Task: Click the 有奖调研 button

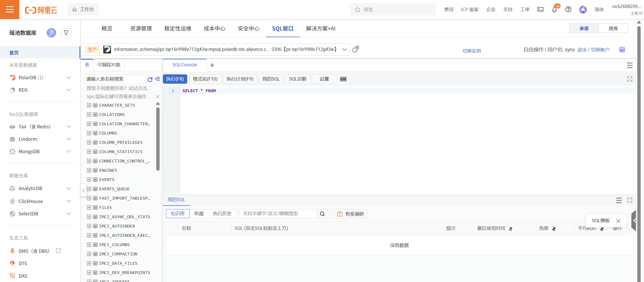Action: [349, 214]
